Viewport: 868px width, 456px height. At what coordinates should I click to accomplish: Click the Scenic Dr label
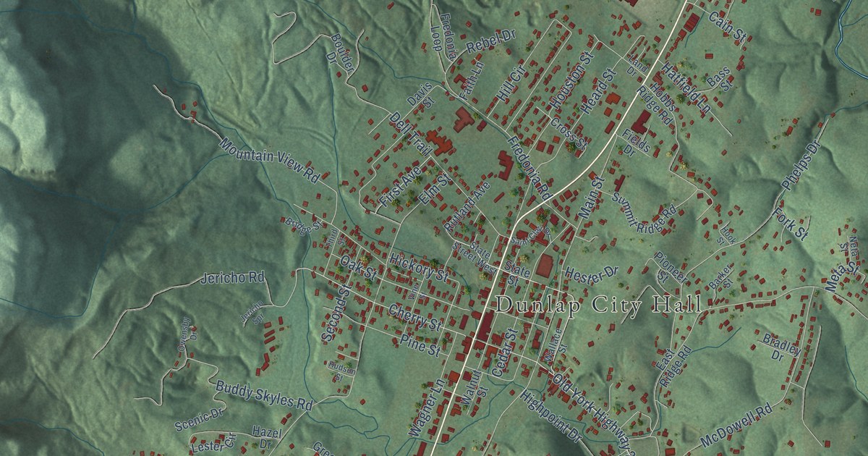coord(199,418)
